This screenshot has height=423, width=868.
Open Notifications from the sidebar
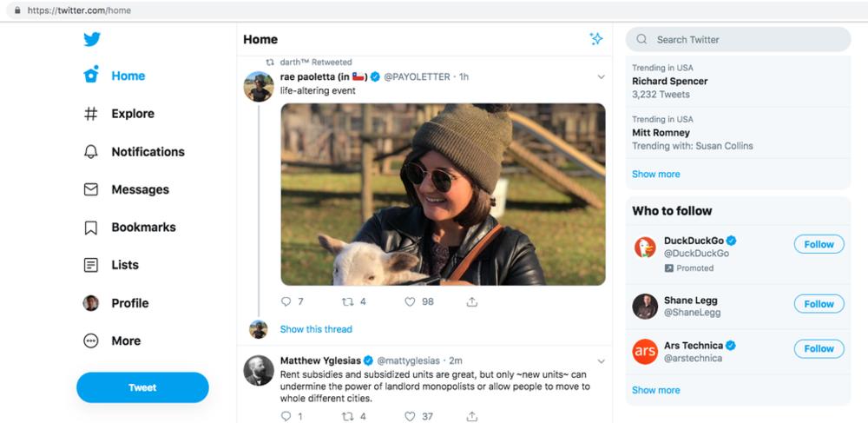pyautogui.click(x=134, y=152)
